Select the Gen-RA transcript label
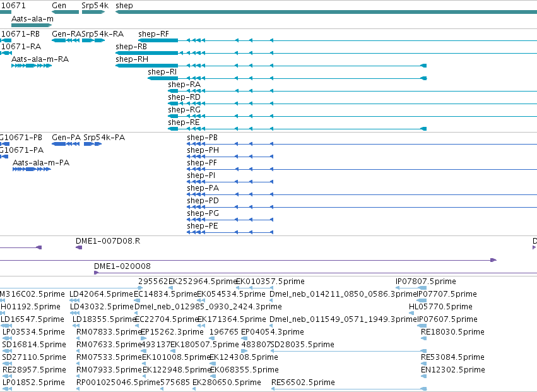Viewport: 537px width, 392px height. coord(66,34)
